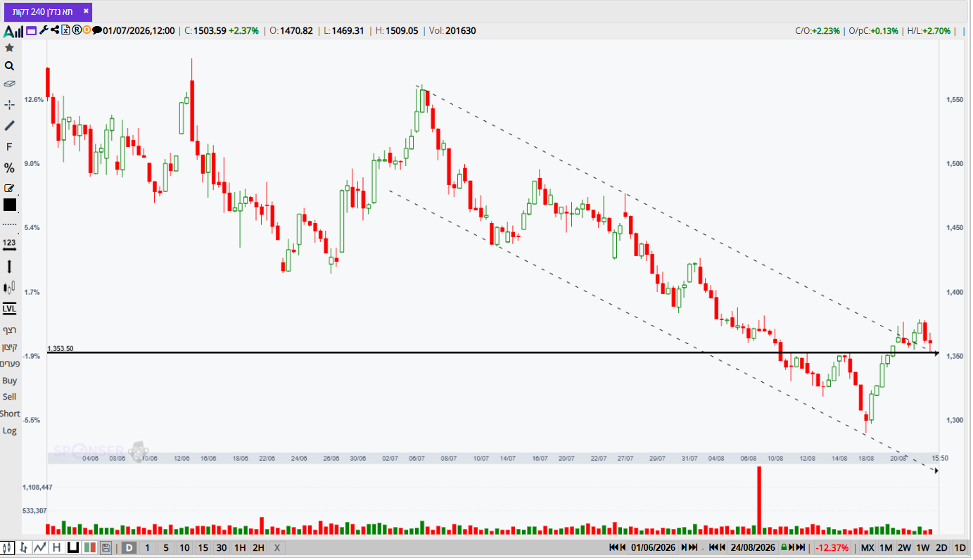973x560 pixels.
Task: Activate the crosshair cursor tool
Action: click(x=9, y=104)
